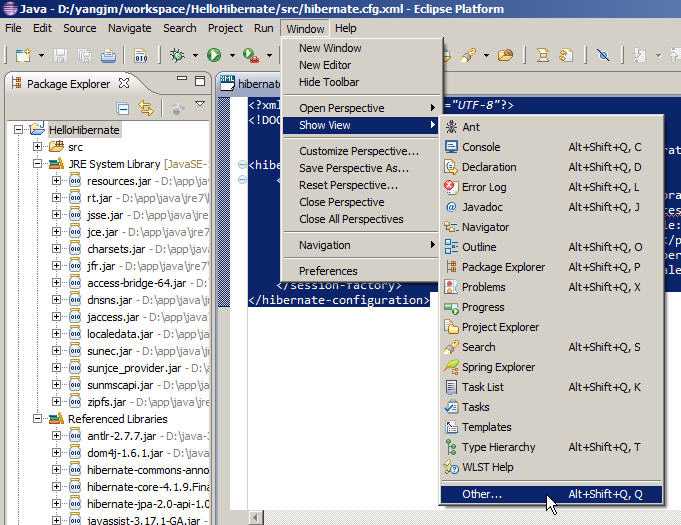Select sunjce_provider.jar in the tree

click(134, 368)
